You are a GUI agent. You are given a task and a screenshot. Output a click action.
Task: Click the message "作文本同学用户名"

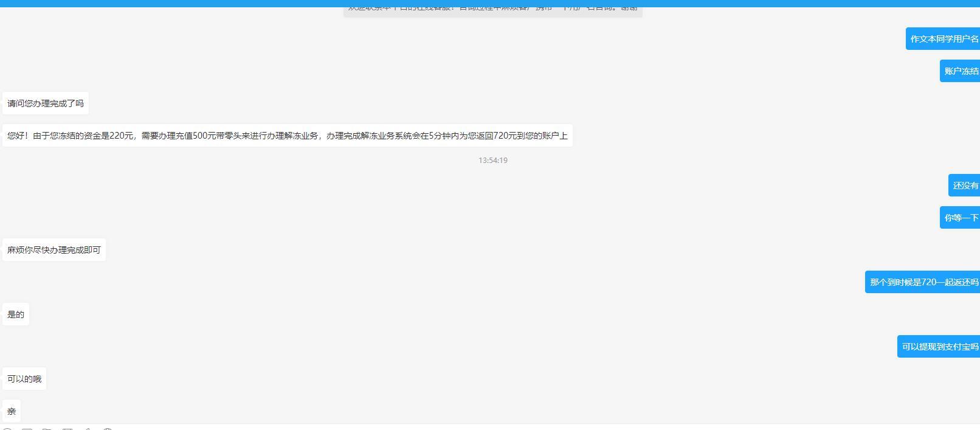943,39
